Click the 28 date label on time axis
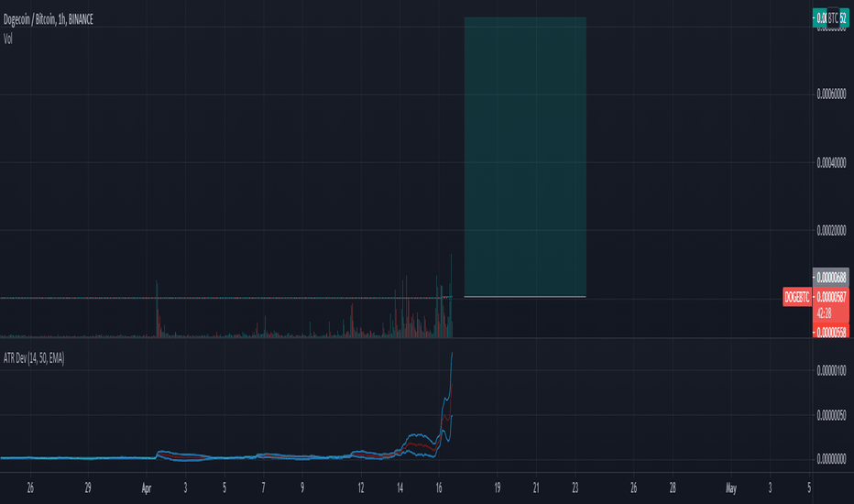This screenshot has height=504, width=854. 672,488
